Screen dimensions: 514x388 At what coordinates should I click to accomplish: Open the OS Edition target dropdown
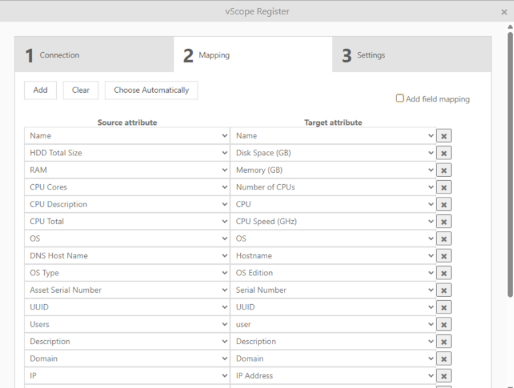point(333,273)
